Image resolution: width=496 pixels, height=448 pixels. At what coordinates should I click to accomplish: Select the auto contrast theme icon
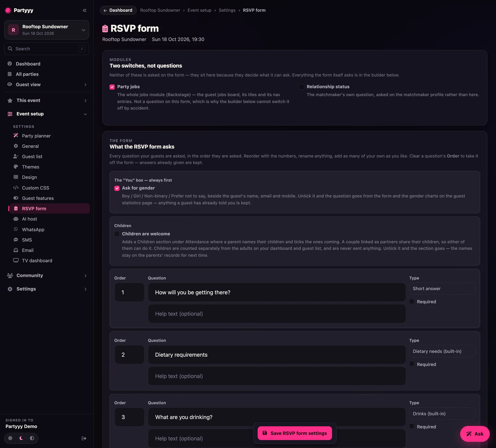pyautogui.click(x=32, y=438)
